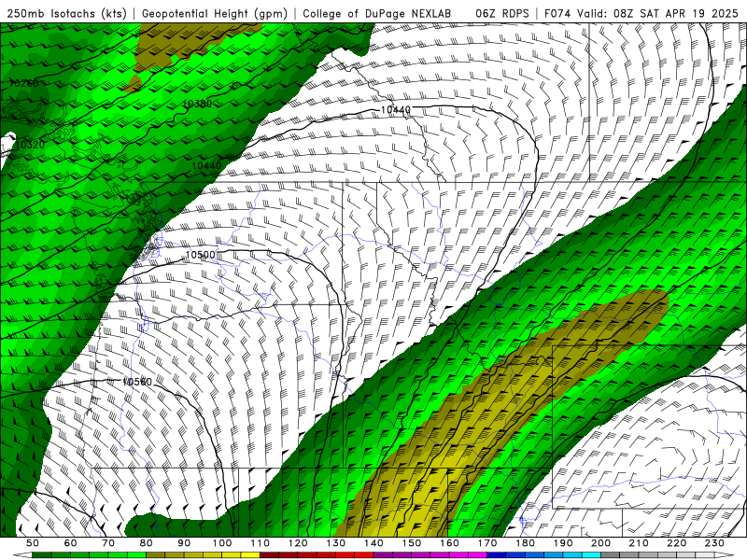Image resolution: width=747 pixels, height=560 pixels.
Task: Click the "200" color bar label
Action: coord(600,543)
